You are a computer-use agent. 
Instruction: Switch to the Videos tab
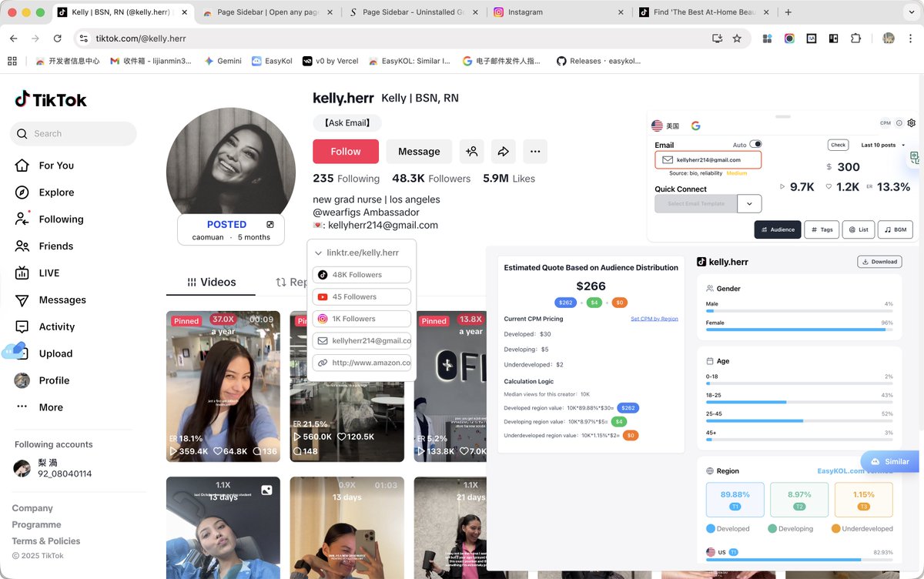pyautogui.click(x=211, y=283)
